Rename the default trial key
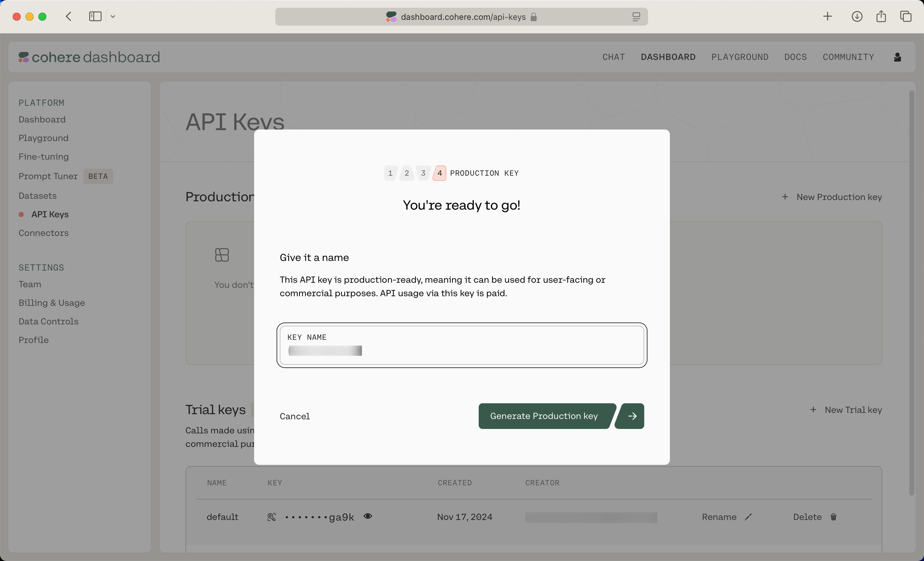The width and height of the screenshot is (924, 561). click(x=719, y=517)
